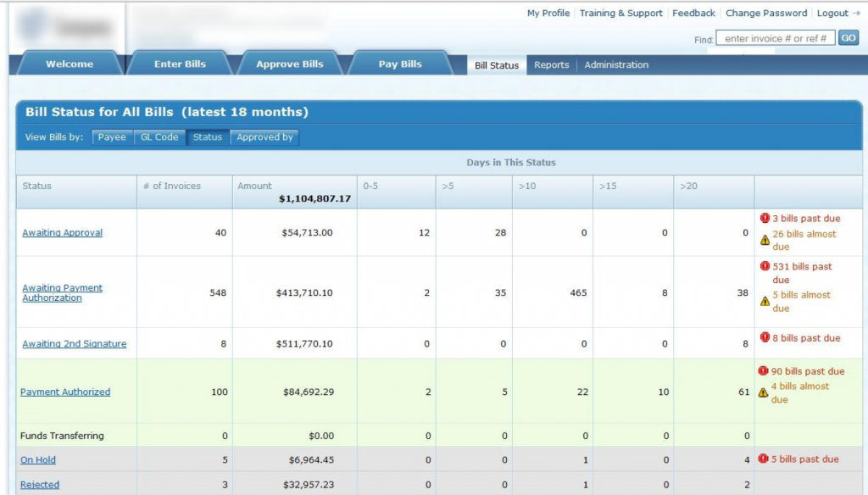The width and height of the screenshot is (868, 495).
Task: Click the almost-due warning icon in Awaiting Payment Authorization row
Action: [765, 300]
